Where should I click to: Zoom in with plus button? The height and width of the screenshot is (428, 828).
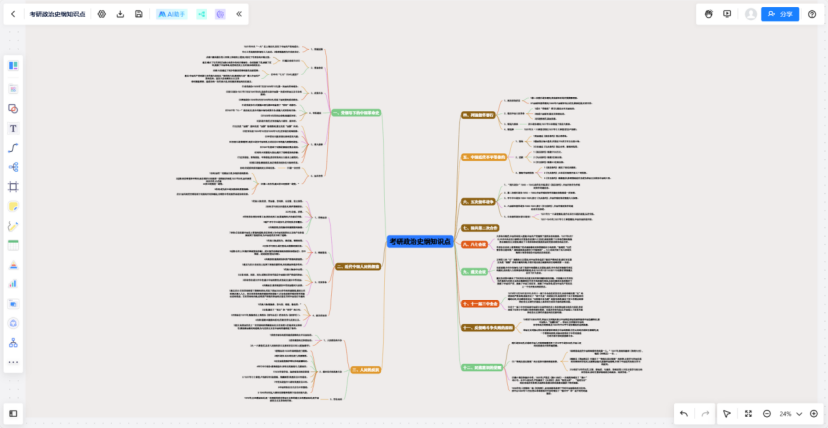click(x=813, y=413)
